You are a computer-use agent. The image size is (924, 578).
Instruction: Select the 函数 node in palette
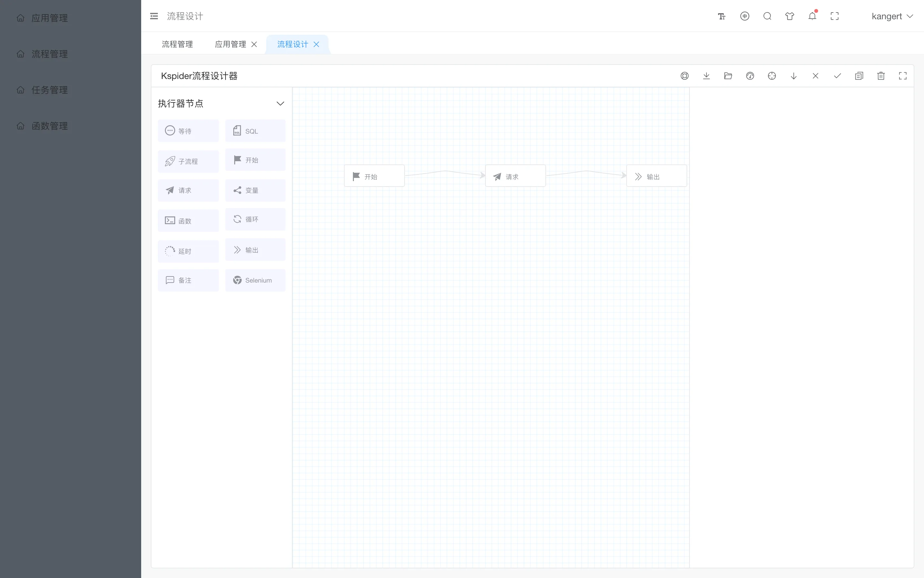(x=188, y=221)
